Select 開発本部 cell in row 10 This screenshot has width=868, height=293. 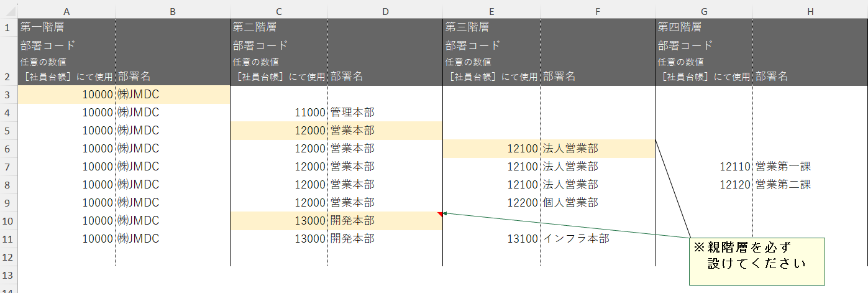point(385,221)
